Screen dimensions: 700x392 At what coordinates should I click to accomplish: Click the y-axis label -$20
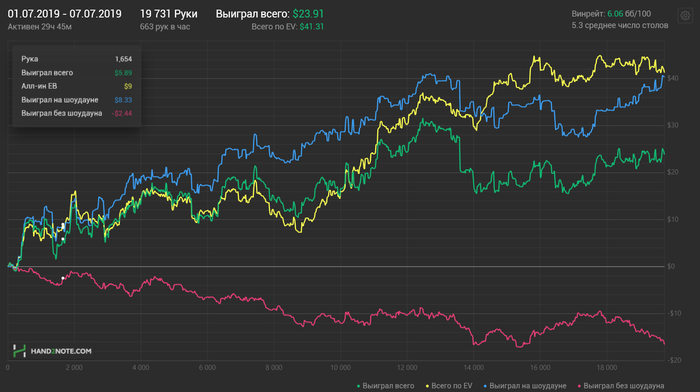(674, 360)
